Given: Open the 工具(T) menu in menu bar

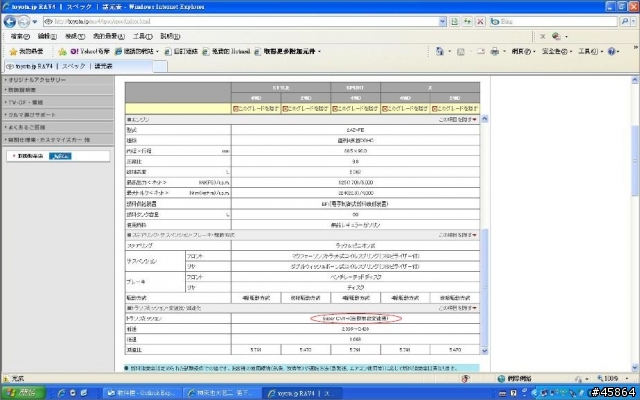Looking at the screenshot, I should click(142, 36).
